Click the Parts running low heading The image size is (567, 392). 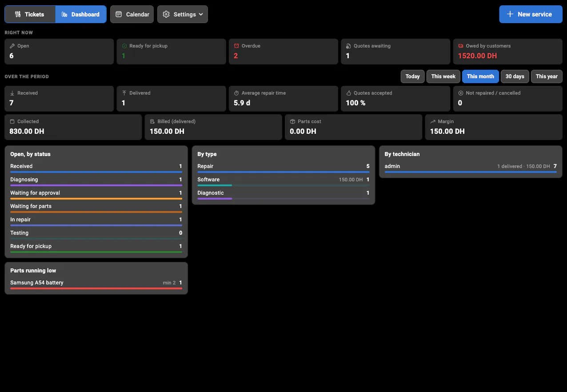(33, 270)
